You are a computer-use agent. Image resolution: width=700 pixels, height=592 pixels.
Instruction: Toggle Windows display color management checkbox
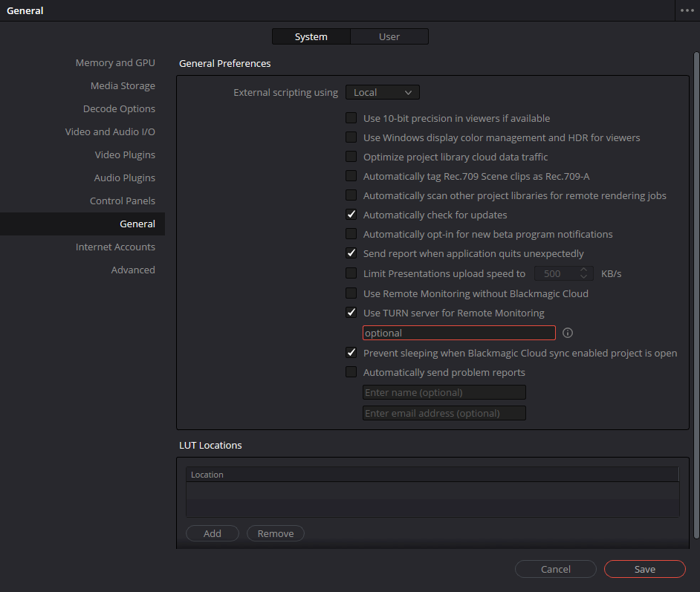(351, 137)
